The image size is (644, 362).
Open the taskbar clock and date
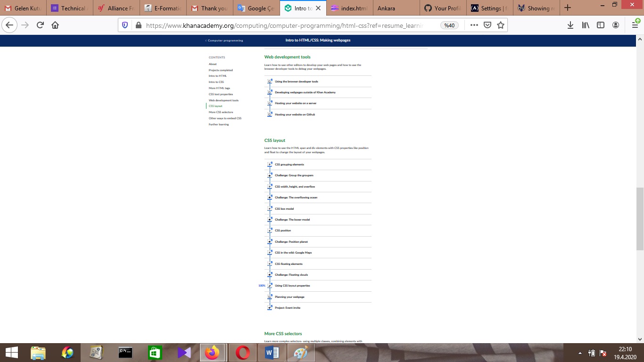click(625, 353)
